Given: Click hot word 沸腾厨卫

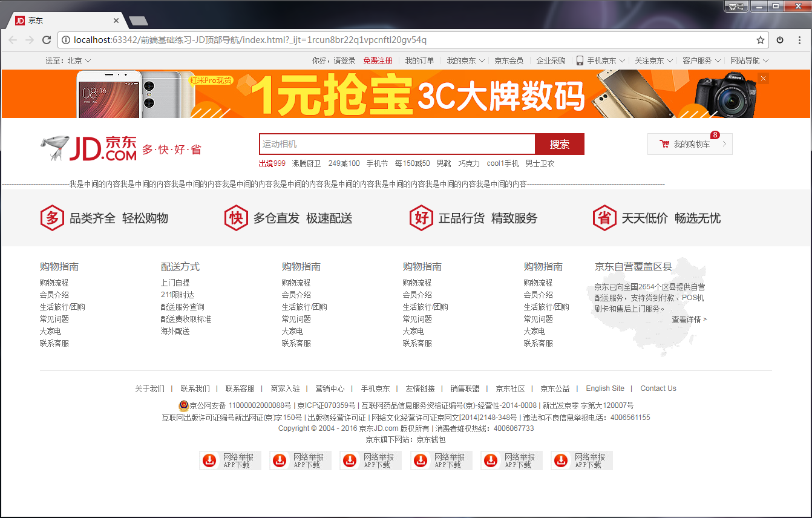Looking at the screenshot, I should [x=306, y=163].
